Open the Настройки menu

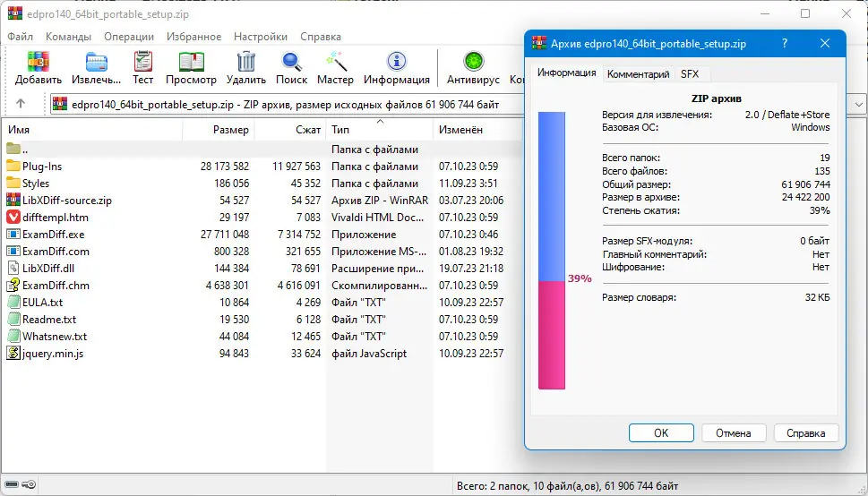point(261,37)
